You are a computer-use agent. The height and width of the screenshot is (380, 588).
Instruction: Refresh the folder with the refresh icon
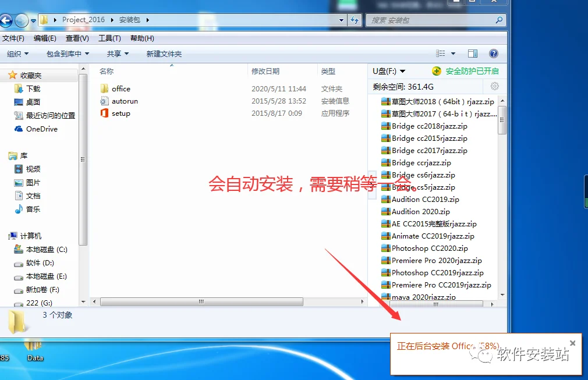coord(355,20)
